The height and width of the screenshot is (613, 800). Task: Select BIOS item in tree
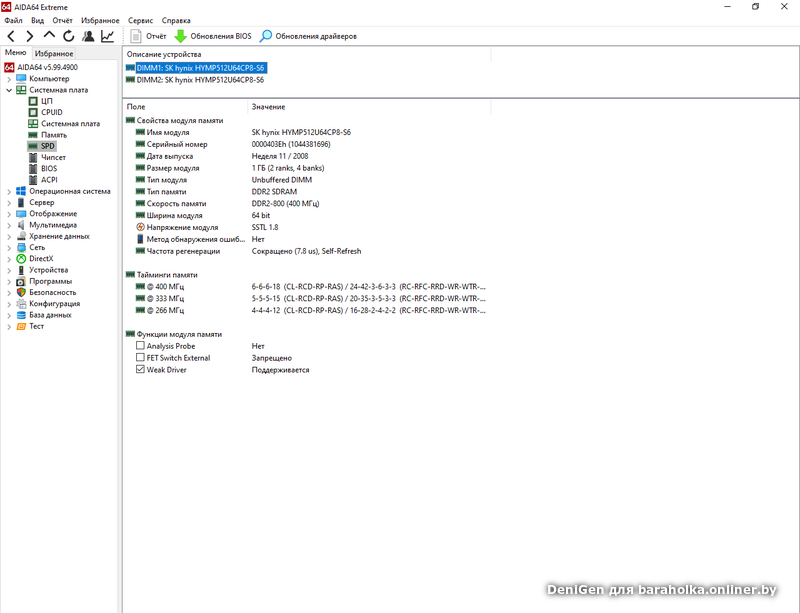tap(49, 168)
